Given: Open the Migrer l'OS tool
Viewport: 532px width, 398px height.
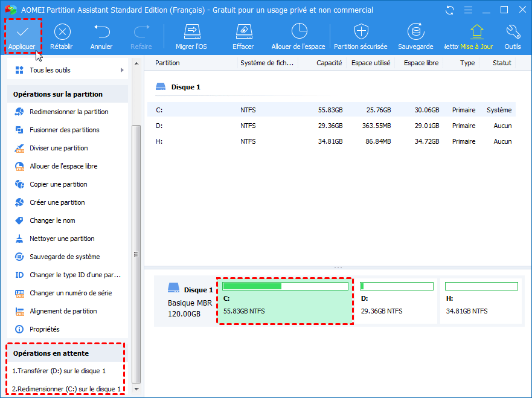Looking at the screenshot, I should click(x=192, y=31).
